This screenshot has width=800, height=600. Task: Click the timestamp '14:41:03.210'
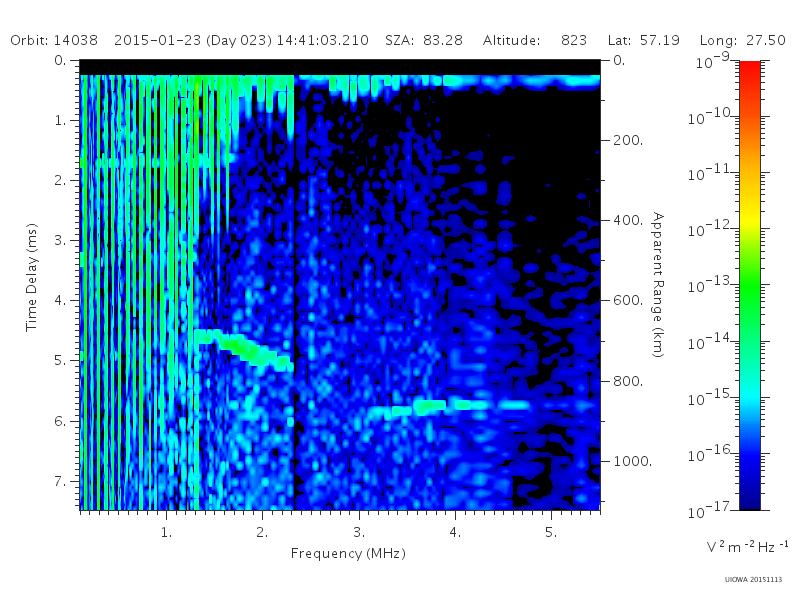coord(322,40)
